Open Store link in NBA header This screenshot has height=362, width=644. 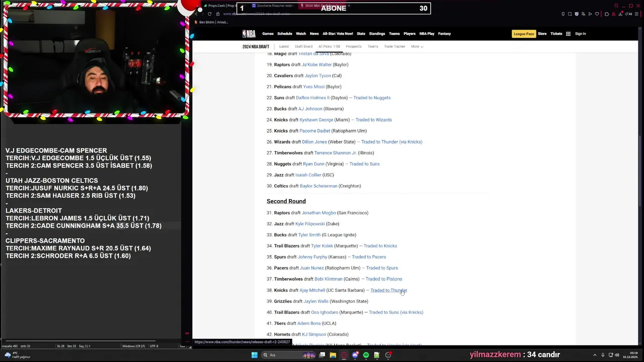(542, 34)
